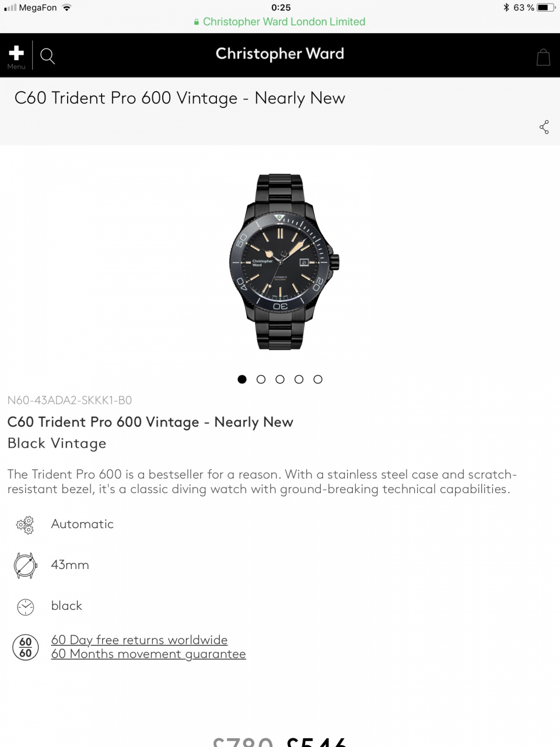
Task: Click the 43mm case size icon
Action: [25, 565]
